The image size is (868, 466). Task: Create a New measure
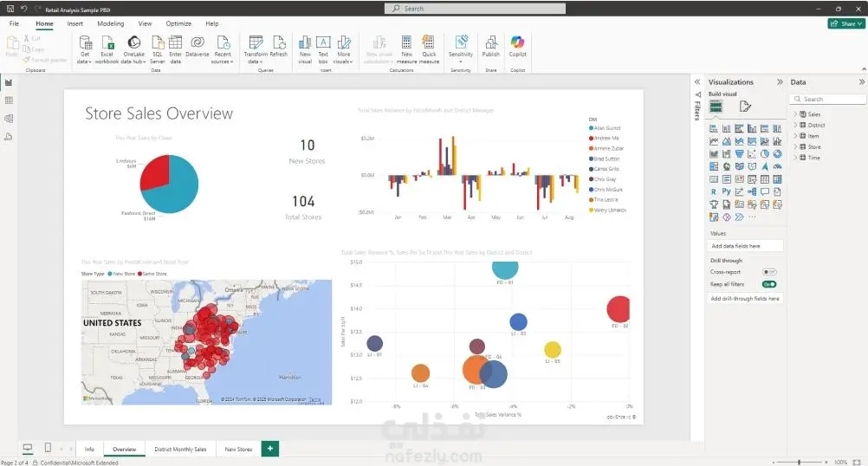click(407, 50)
